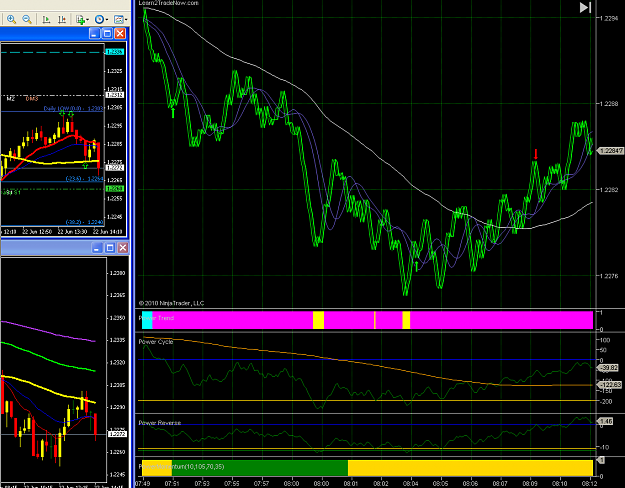Click the cyan 1.2336 price label
This screenshot has height=488, width=625.
coord(115,52)
